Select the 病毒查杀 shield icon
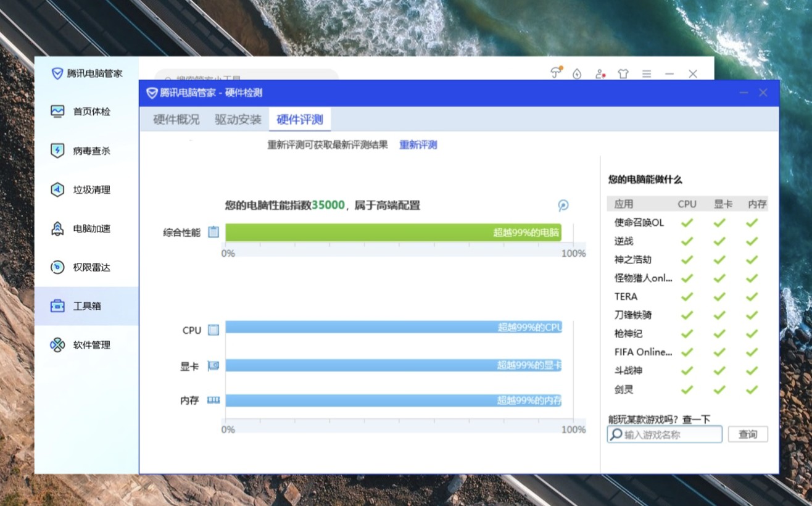Viewport: 812px width, 506px height. pyautogui.click(x=57, y=151)
